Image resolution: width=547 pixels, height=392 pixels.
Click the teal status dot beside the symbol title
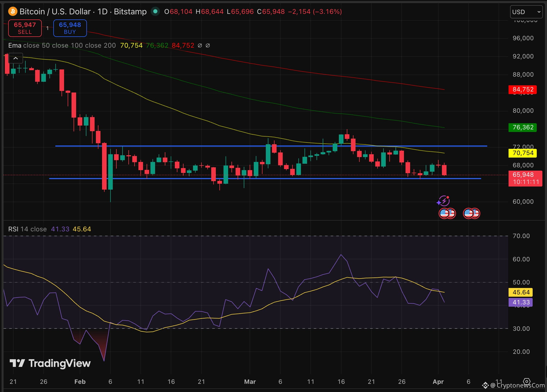tap(155, 12)
